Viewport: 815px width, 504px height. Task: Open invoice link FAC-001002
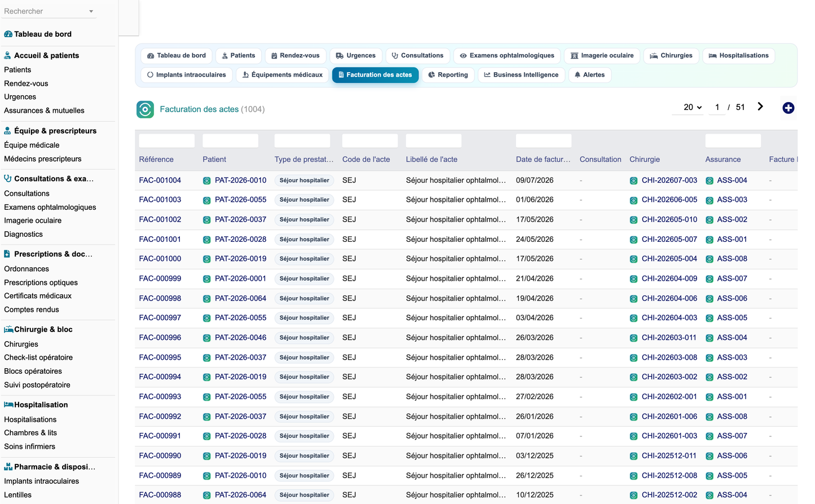coord(160,219)
